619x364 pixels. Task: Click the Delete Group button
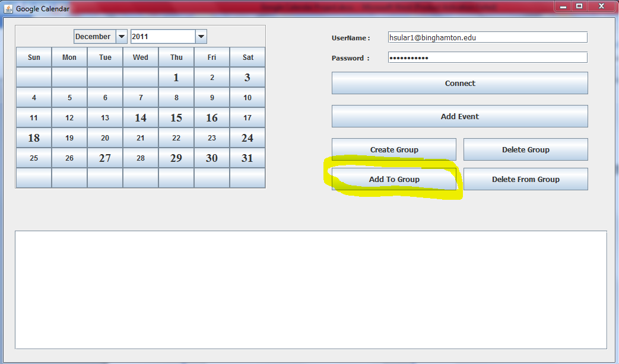click(525, 149)
